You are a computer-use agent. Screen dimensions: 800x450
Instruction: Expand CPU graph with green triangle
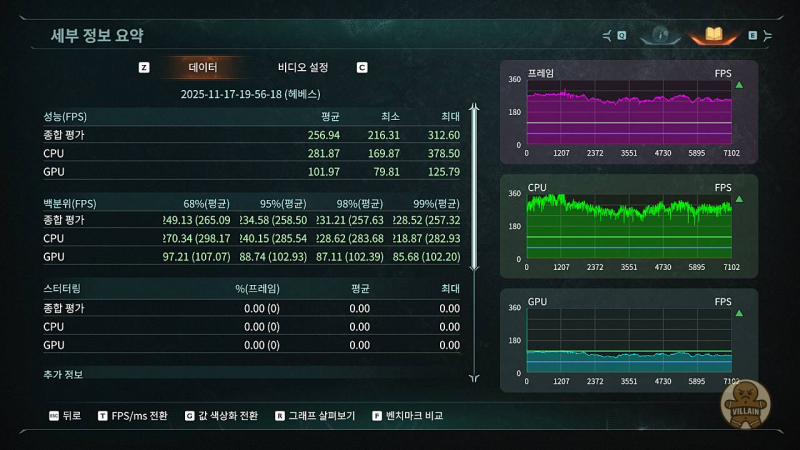tap(739, 200)
